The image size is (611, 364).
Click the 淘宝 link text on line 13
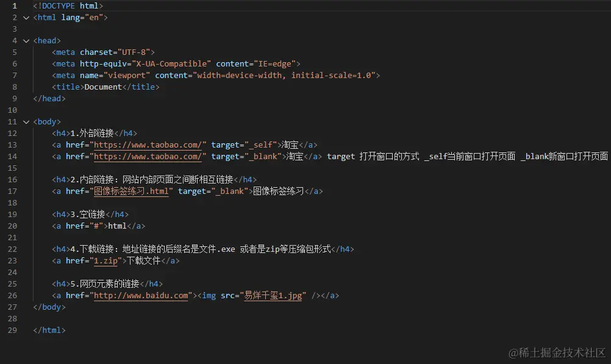pos(290,145)
